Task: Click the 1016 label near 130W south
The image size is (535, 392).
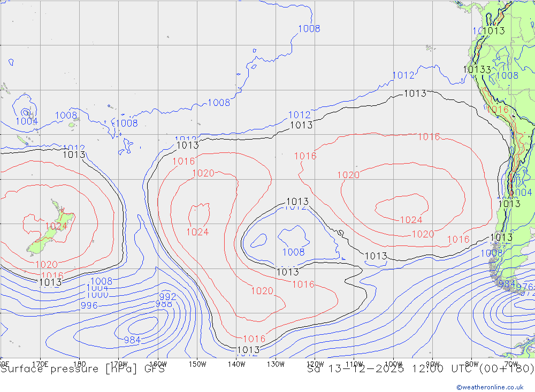Action: pyautogui.click(x=303, y=284)
